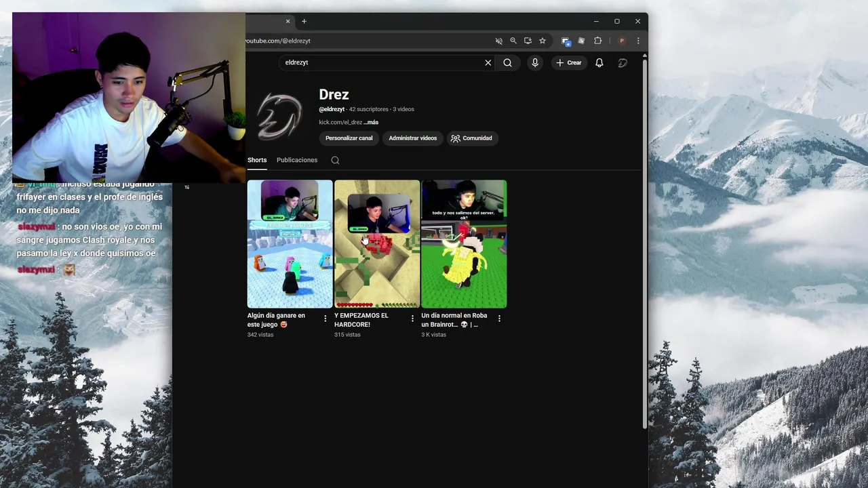This screenshot has height=488, width=868.
Task: Click the '342 vistas' text
Action: pyautogui.click(x=260, y=335)
